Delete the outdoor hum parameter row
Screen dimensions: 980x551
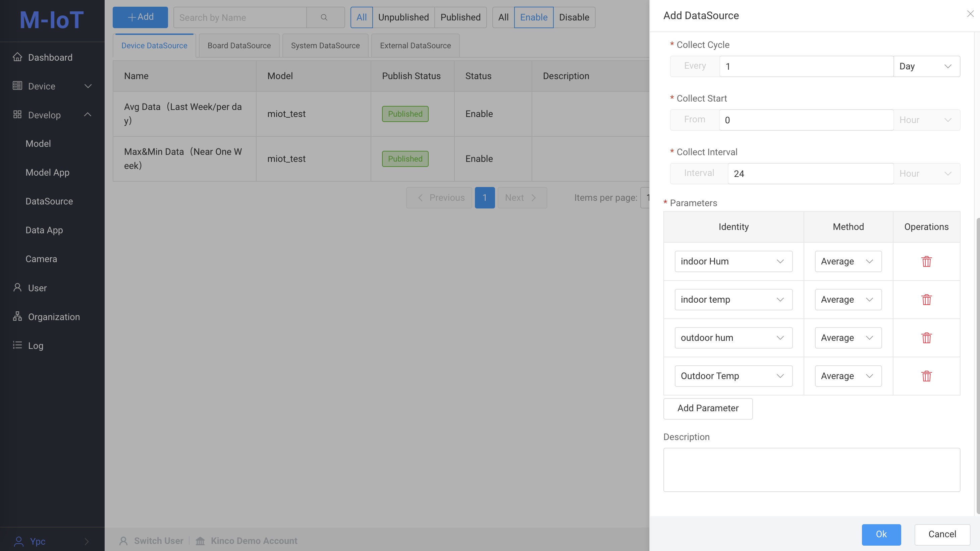pos(926,338)
